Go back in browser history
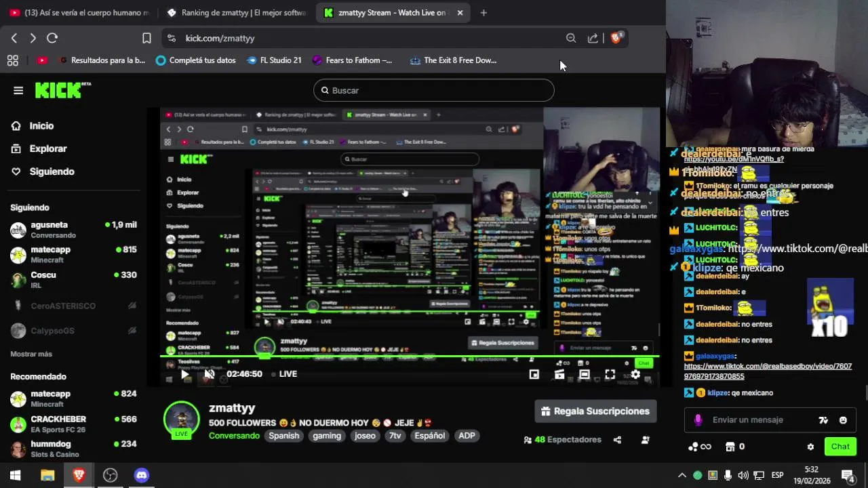This screenshot has width=868, height=488. click(x=14, y=38)
